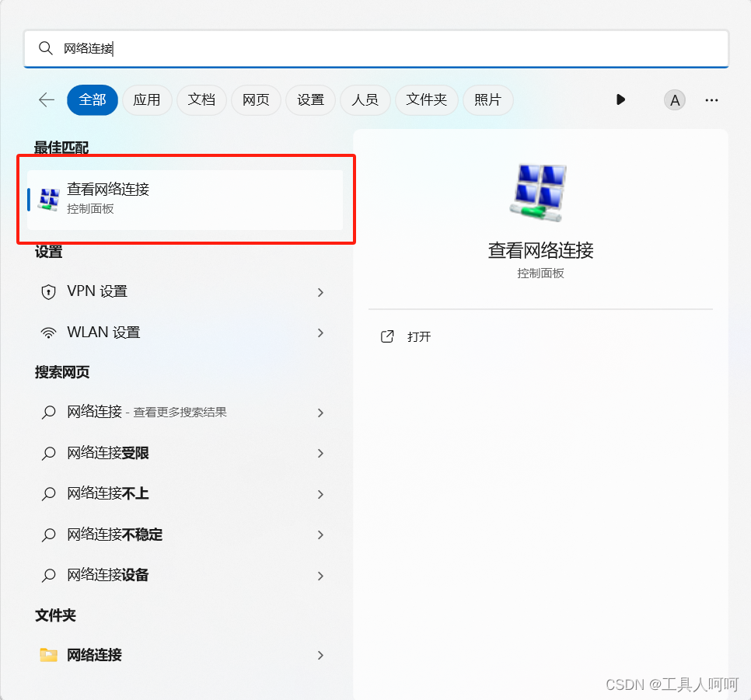Click the VPN shield icon
The width and height of the screenshot is (751, 700).
click(x=48, y=291)
